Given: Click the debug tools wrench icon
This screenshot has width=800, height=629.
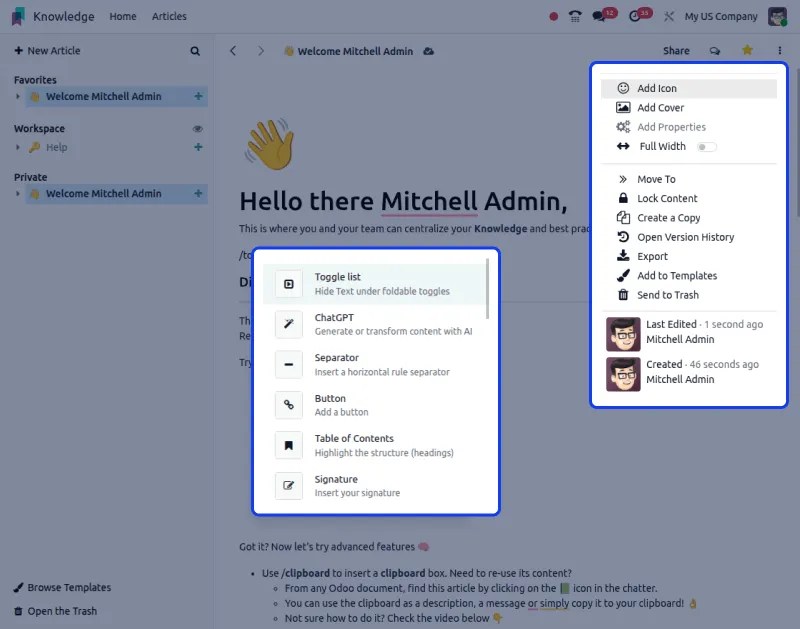Looking at the screenshot, I should point(669,16).
